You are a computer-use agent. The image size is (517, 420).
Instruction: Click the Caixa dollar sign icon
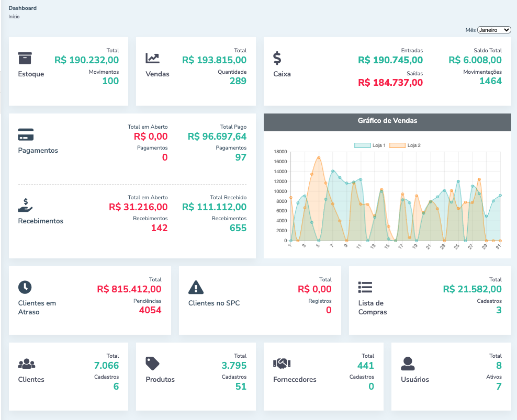[277, 58]
